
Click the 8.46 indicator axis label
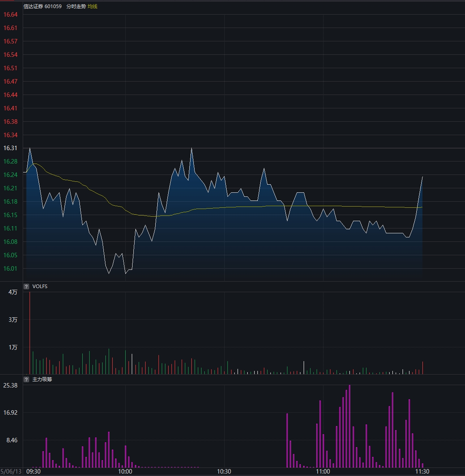pos(12,440)
